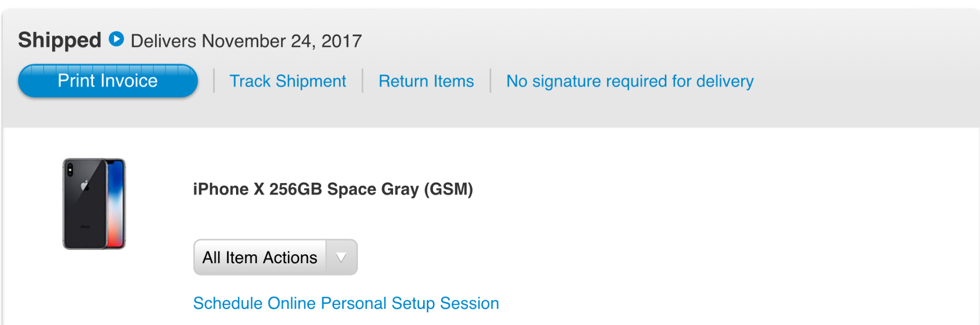Open the Track Shipment link

coord(288,81)
